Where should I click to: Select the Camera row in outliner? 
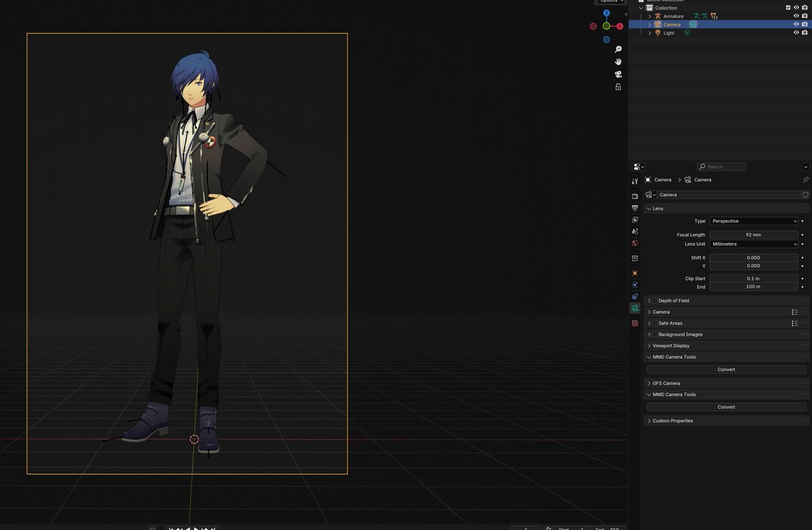coord(720,24)
